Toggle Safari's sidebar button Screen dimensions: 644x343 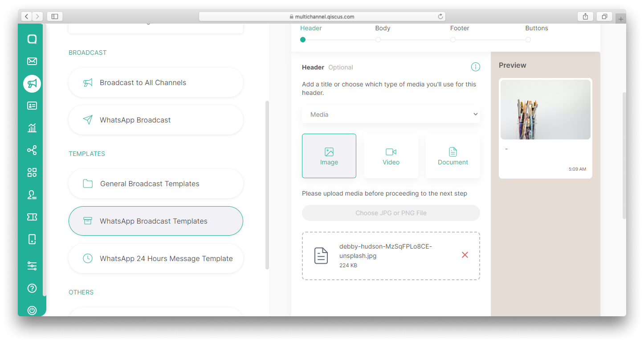pyautogui.click(x=55, y=16)
